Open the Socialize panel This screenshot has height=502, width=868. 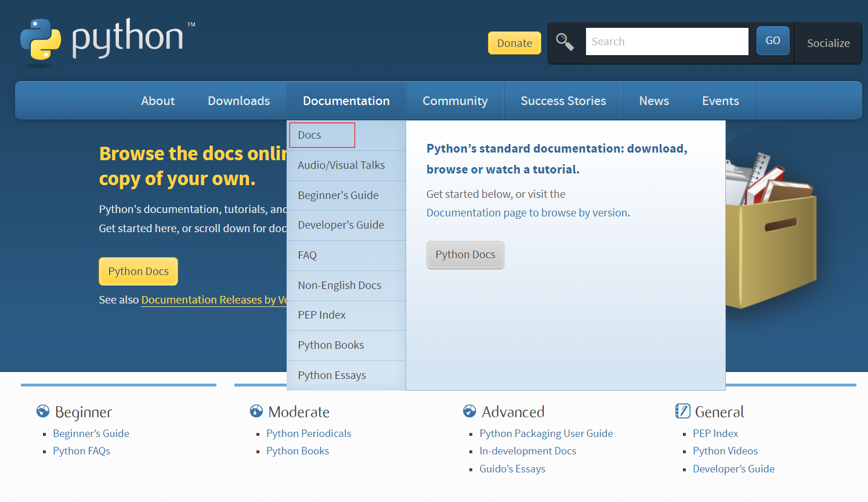point(828,43)
